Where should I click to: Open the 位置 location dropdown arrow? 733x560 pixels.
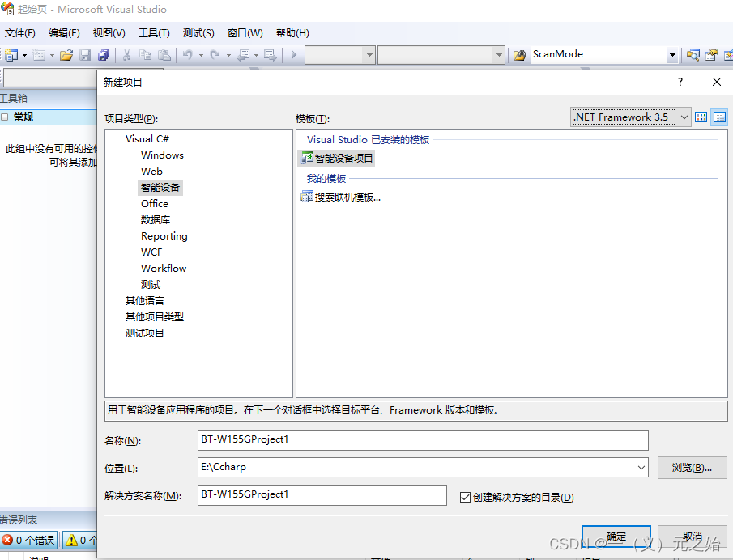641,468
